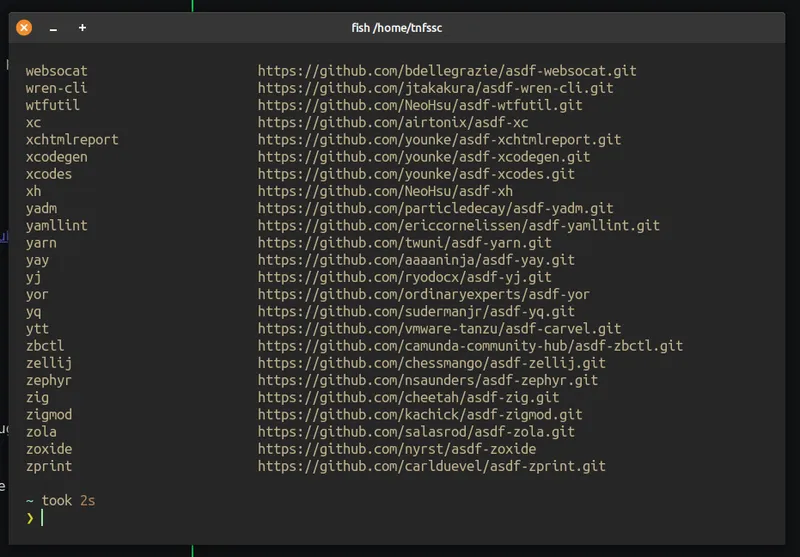Maximize the terminal with the plus button
Image resolution: width=800 pixels, height=557 pixels.
tap(82, 28)
